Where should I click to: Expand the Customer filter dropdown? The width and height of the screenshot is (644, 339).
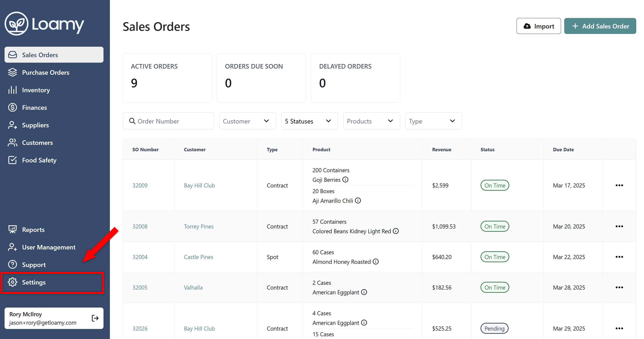pos(248,121)
